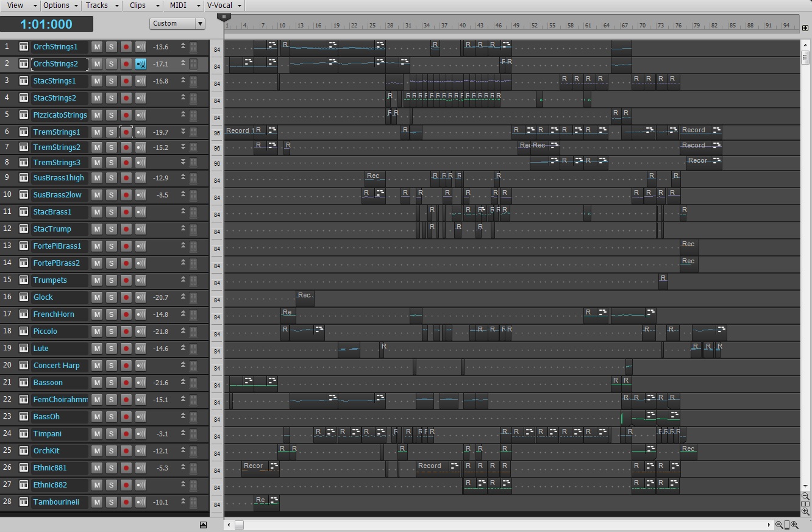Click the now-time marker on the ruler
The height and width of the screenshot is (532, 812).
[224, 18]
